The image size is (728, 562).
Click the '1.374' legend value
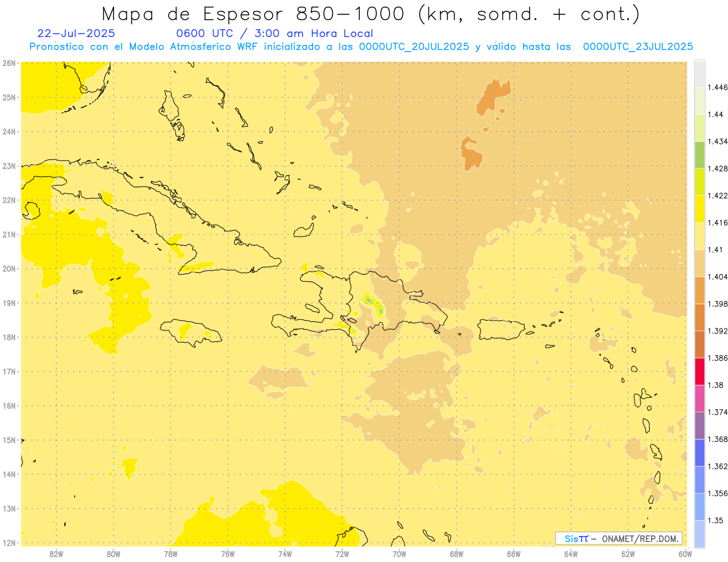point(718,412)
